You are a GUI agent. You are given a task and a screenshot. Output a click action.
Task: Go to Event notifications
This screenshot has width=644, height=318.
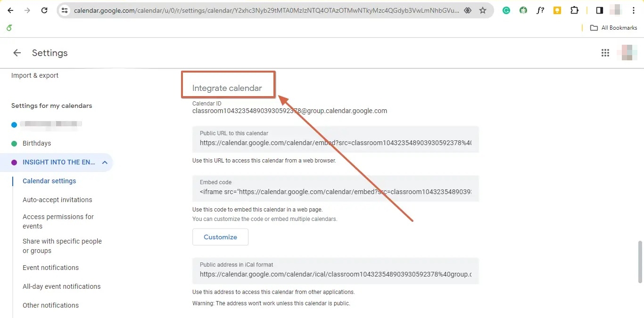coord(51,268)
